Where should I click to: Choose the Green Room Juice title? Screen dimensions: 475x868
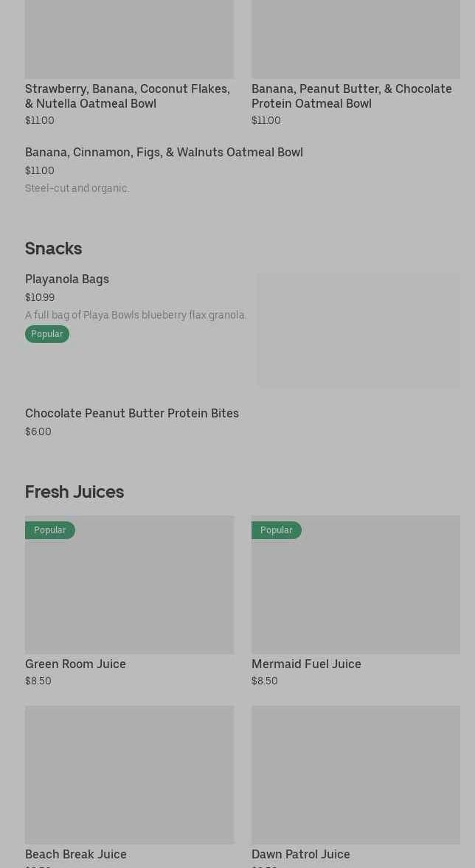point(75,664)
